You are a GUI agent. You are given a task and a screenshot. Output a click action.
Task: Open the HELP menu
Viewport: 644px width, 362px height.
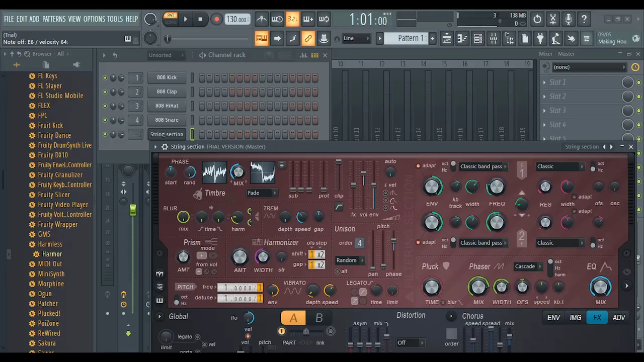coord(132,19)
